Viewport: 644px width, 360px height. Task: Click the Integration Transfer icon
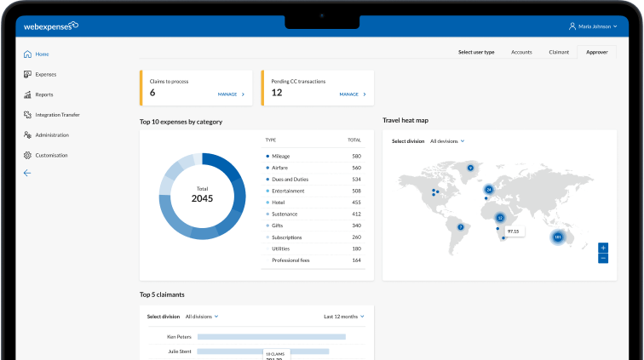[x=27, y=115]
